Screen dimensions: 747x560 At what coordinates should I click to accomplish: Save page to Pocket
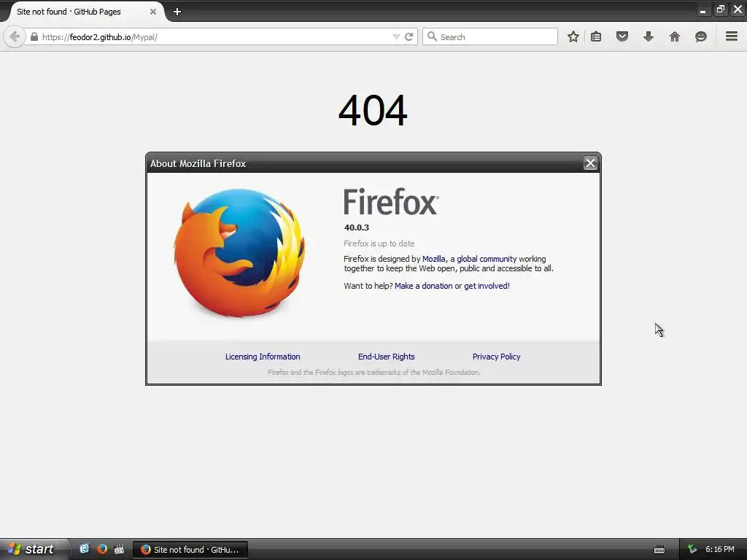(622, 36)
